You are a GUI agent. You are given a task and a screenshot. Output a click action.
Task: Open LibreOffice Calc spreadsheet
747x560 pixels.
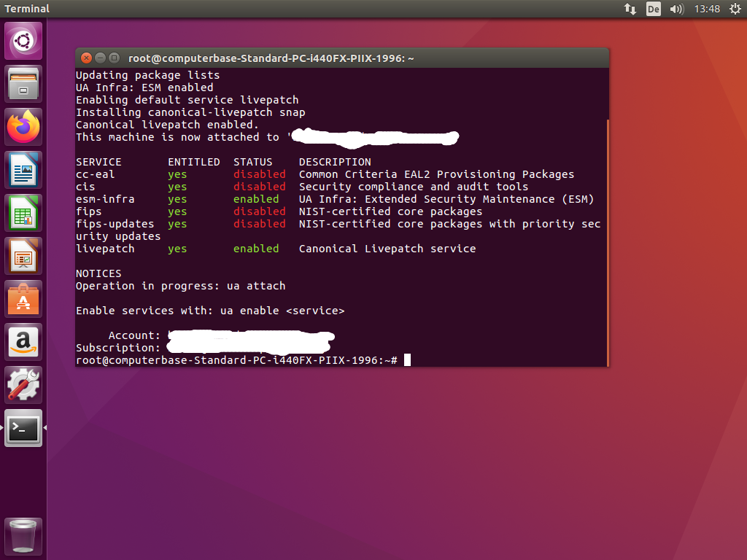23,213
